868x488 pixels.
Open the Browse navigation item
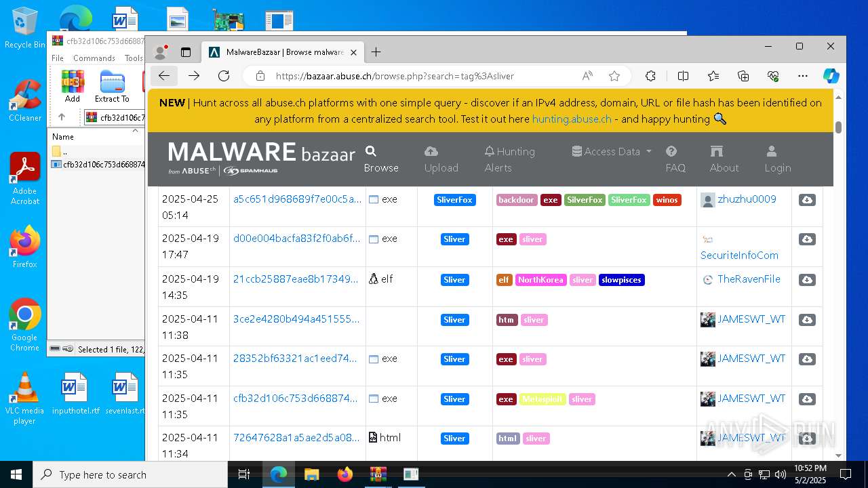381,159
